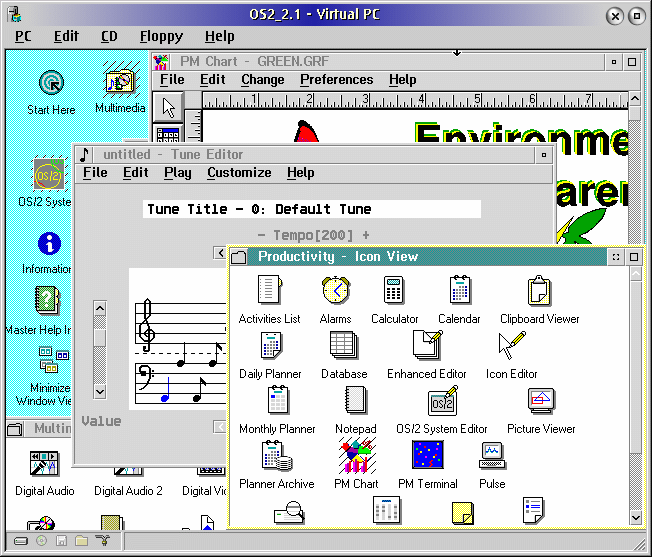The image size is (652, 557).
Task: Click the Tune Editor value scrollbar down arrow
Action: coord(100,391)
